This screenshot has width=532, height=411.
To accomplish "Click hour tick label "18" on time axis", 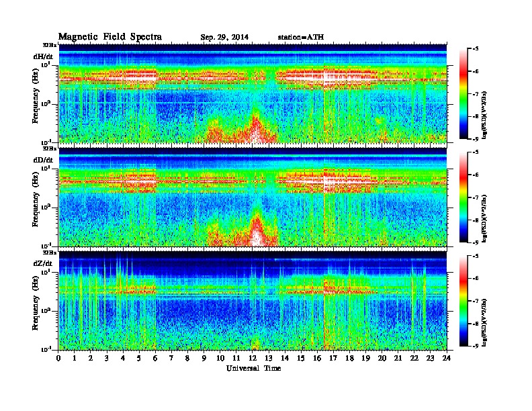I will tap(349, 358).
